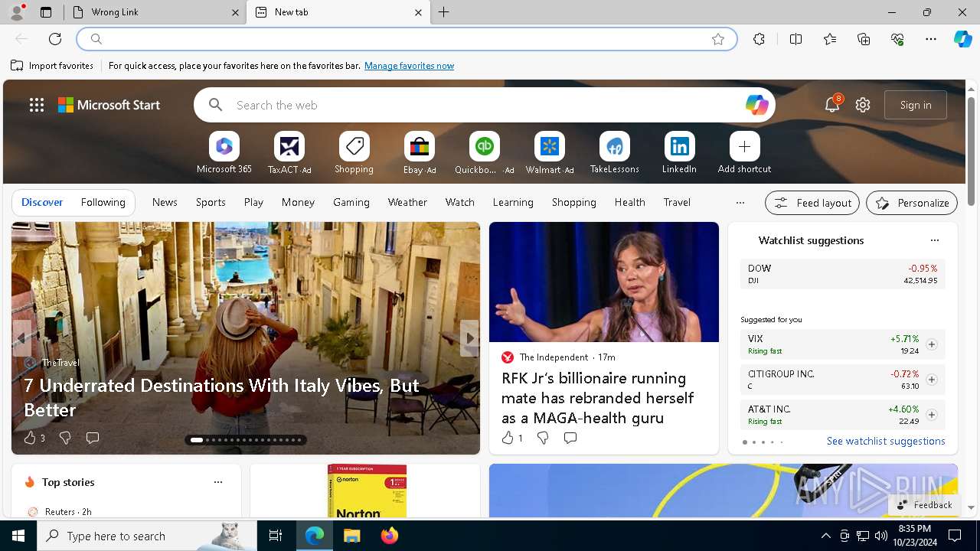Open the TakeLessons shortcut

[x=614, y=153]
